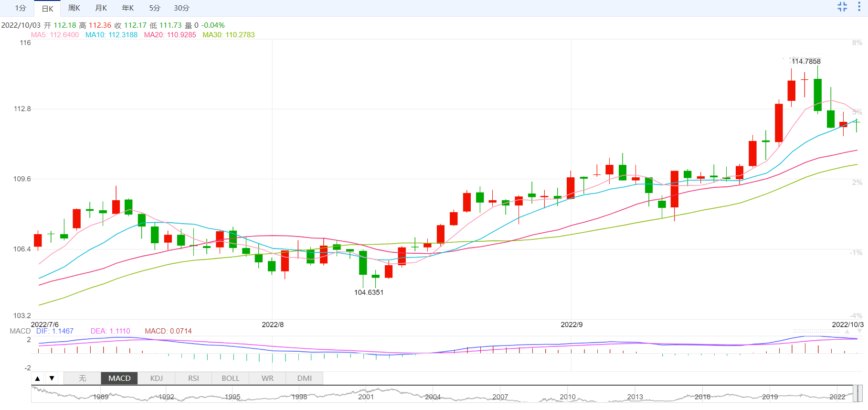
Task: Click the -0.04% change value
Action: (213, 25)
